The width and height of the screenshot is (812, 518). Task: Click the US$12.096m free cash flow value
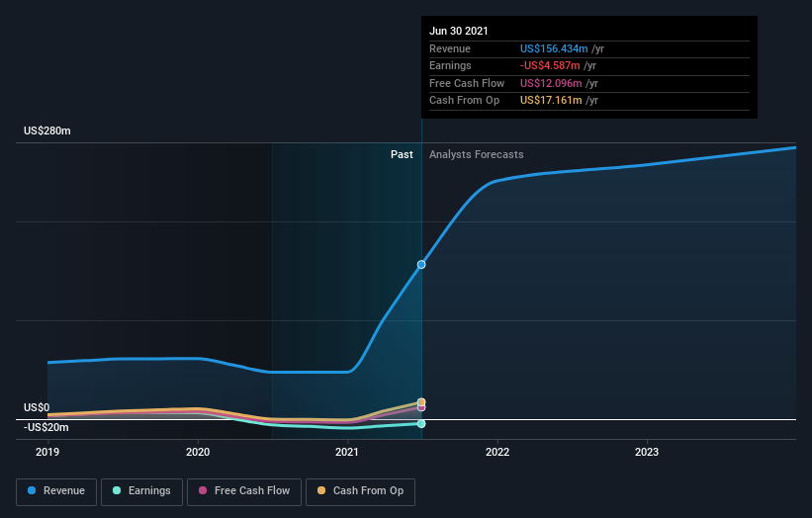click(551, 83)
